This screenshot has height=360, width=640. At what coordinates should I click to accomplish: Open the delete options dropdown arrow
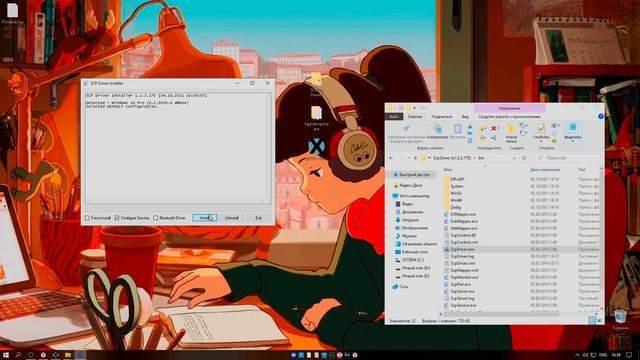point(499,128)
